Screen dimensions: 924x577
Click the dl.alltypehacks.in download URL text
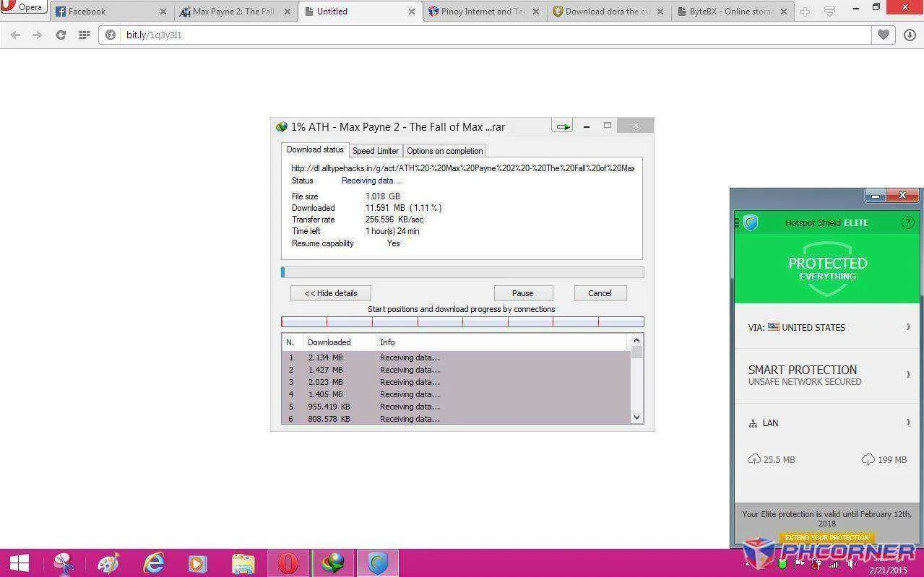462,168
